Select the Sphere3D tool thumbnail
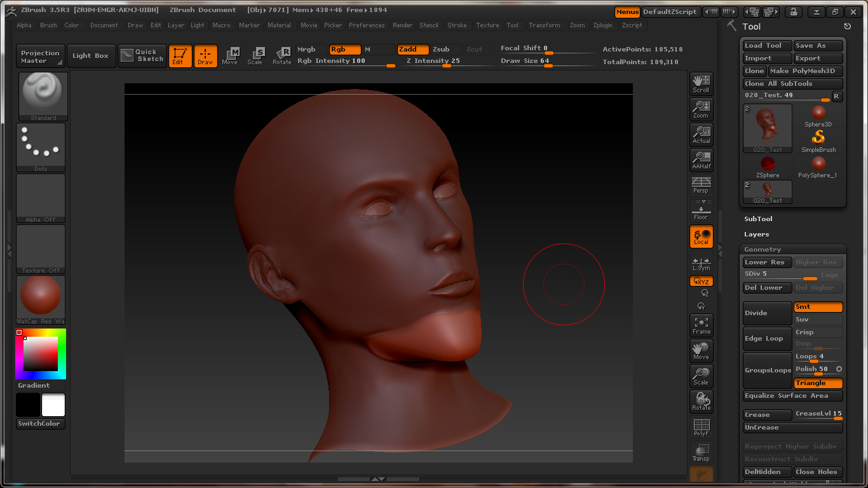The width and height of the screenshot is (868, 488). (818, 116)
